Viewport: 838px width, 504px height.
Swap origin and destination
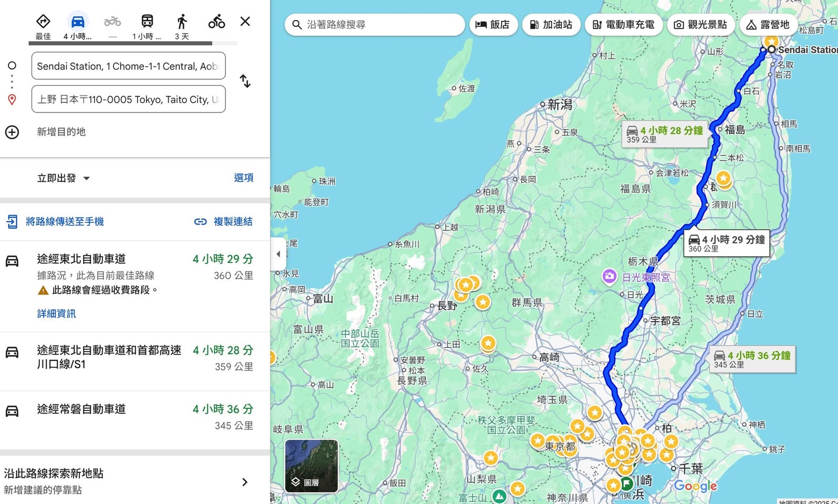tap(245, 81)
